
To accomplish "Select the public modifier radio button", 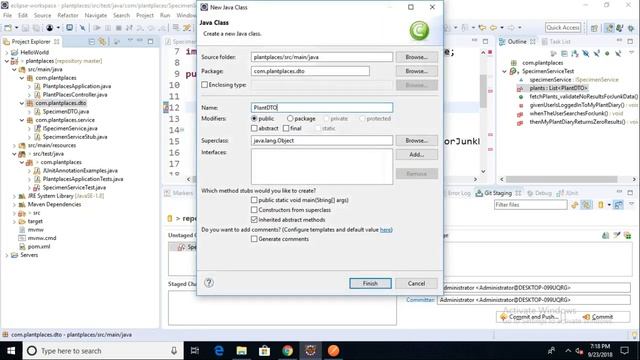I will click(x=254, y=118).
